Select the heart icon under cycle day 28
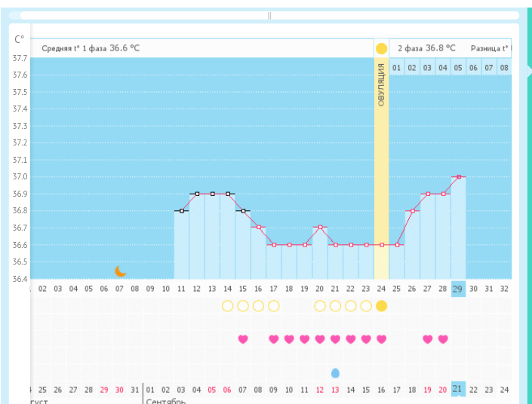The image size is (532, 404). (443, 339)
